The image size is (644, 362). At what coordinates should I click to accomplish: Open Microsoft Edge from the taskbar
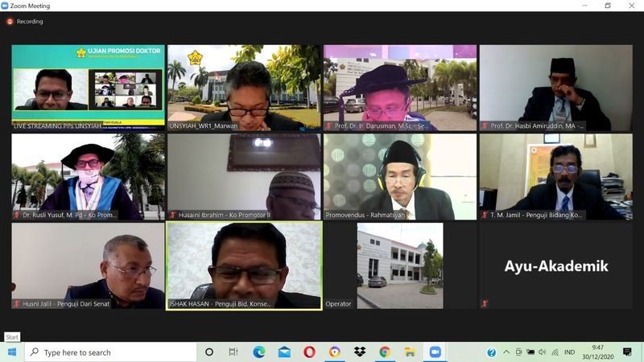tap(259, 352)
